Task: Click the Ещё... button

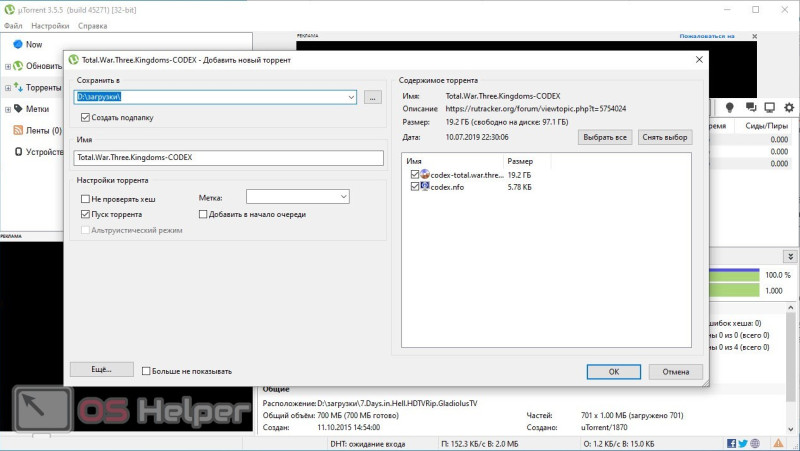Action: point(102,369)
